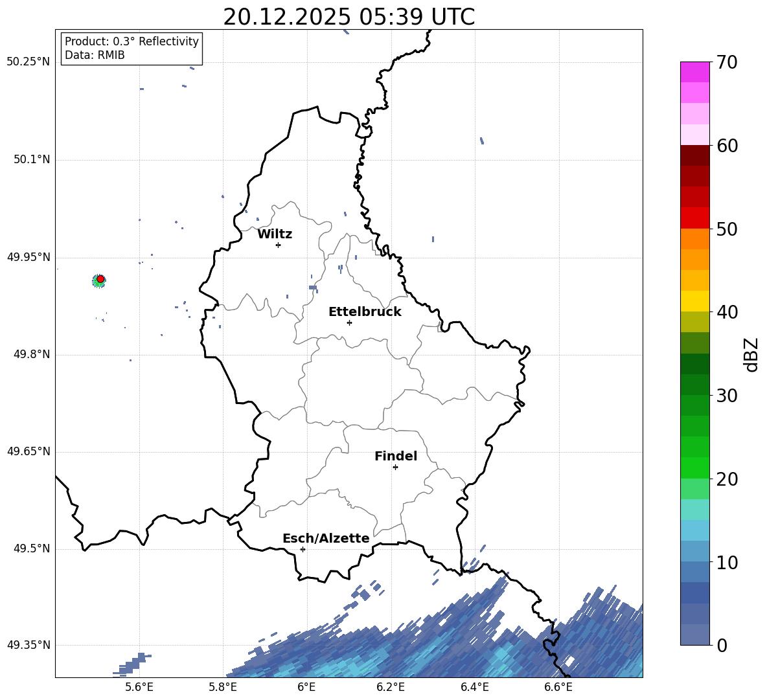Click the 50 value on colorbar
The width and height of the screenshot is (767, 700).
727,229
